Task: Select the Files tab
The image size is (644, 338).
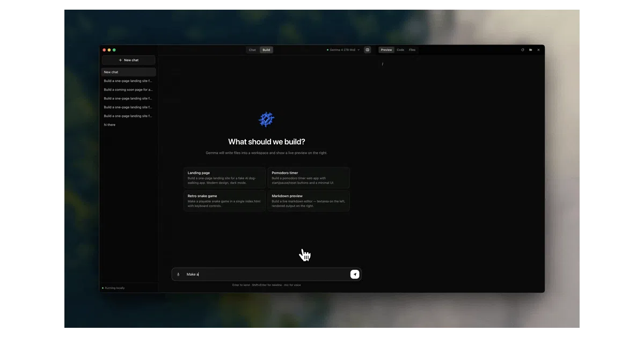Action: [412, 50]
